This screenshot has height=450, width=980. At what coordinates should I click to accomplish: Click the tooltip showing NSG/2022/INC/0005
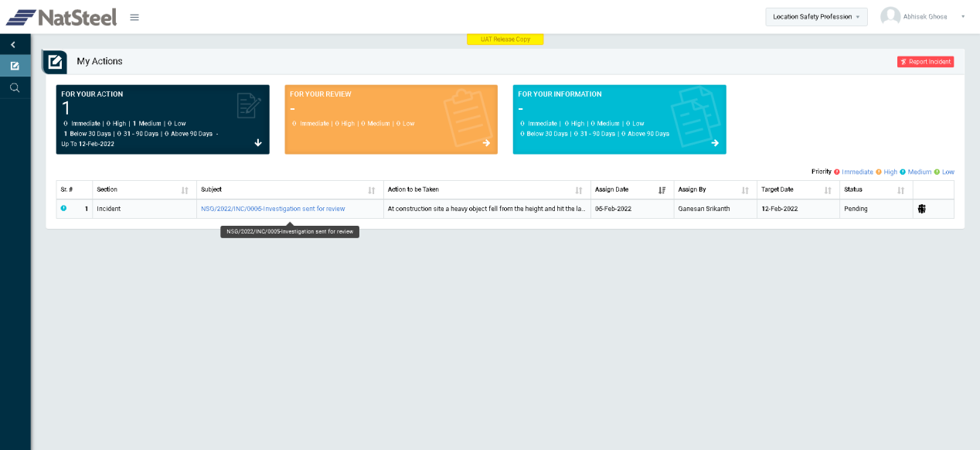(x=290, y=231)
